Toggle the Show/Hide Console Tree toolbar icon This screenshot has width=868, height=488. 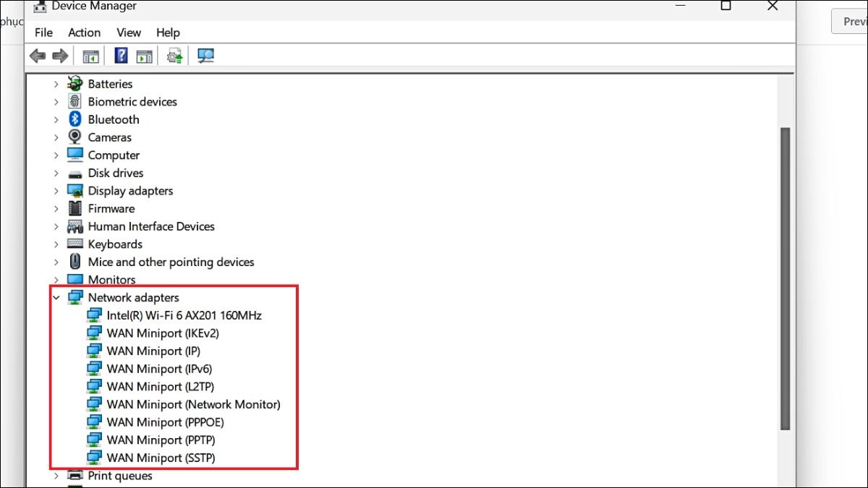coord(90,56)
